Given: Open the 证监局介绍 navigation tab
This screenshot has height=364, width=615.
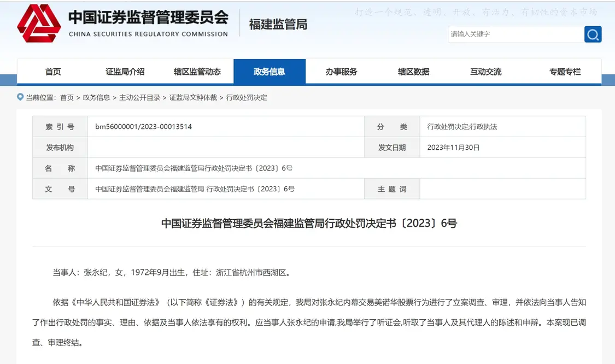Looking at the screenshot, I should [x=125, y=72].
